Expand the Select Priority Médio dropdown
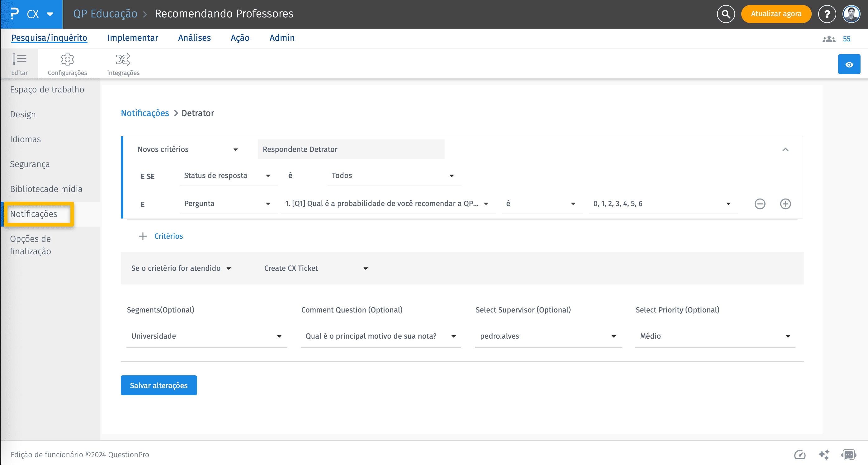 tap(715, 336)
